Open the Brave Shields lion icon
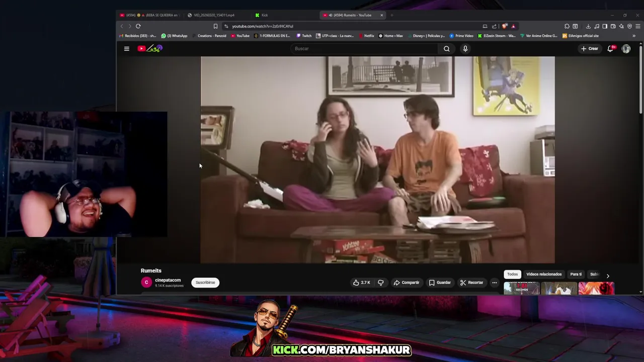 [x=505, y=26]
